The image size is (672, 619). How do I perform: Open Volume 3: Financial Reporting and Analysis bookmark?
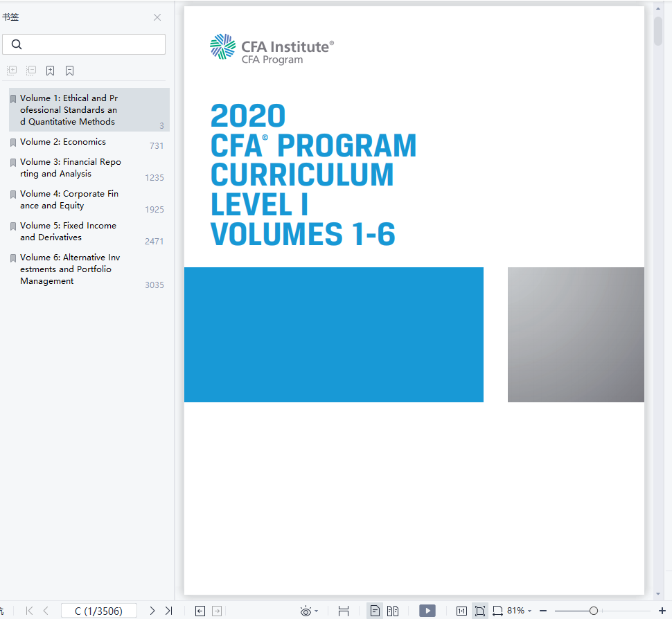tap(89, 168)
